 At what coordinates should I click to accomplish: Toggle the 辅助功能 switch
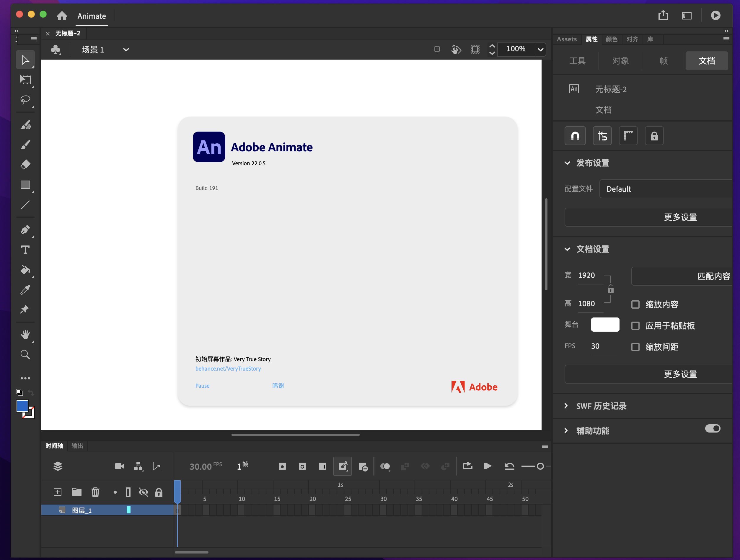pyautogui.click(x=712, y=428)
